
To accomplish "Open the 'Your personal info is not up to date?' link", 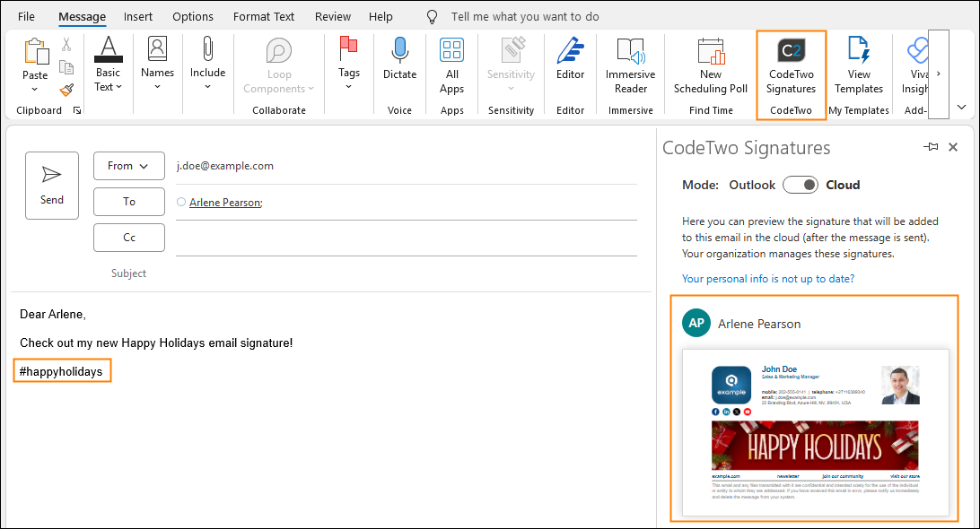I will (768, 279).
